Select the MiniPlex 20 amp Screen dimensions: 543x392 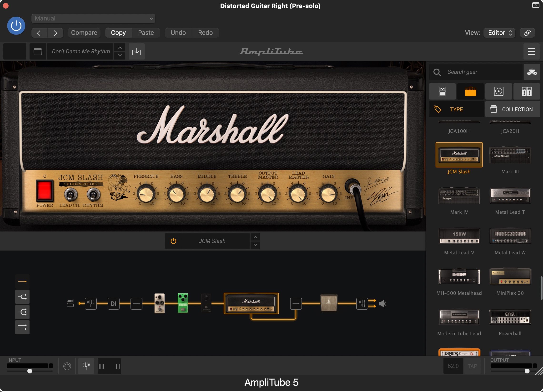click(x=510, y=276)
